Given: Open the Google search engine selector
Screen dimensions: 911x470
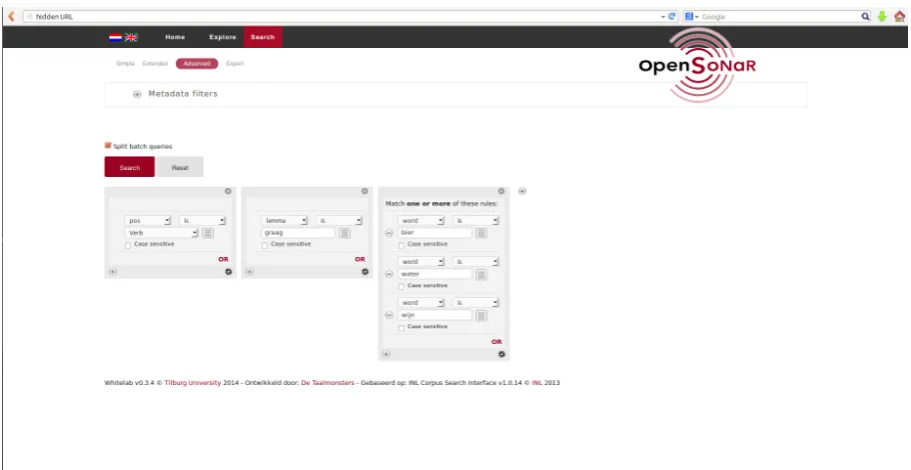Looking at the screenshot, I should pos(691,17).
